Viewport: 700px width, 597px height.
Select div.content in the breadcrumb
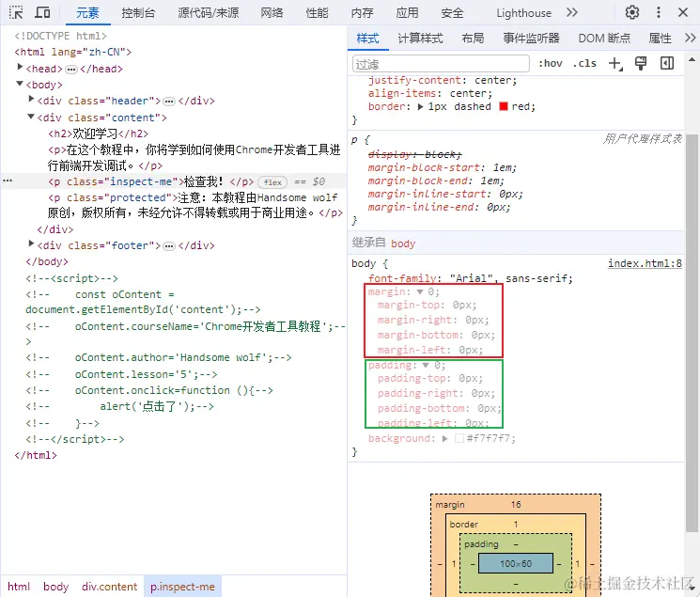[109, 587]
